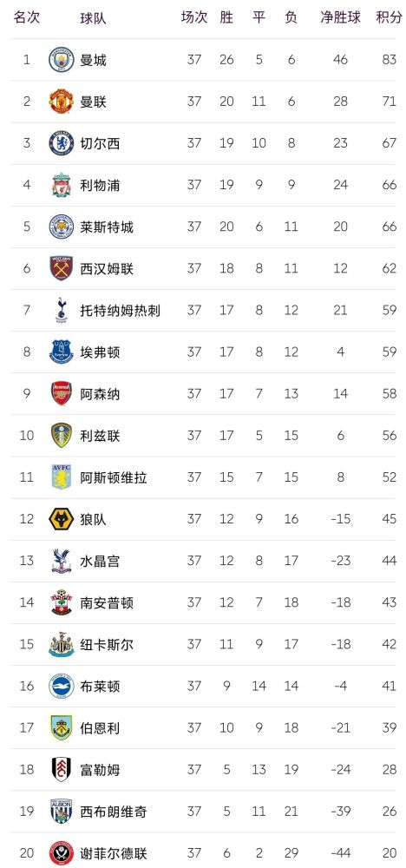406x868 pixels.
Task: Click the Wolves wolf-head logo
Action: tap(61, 519)
